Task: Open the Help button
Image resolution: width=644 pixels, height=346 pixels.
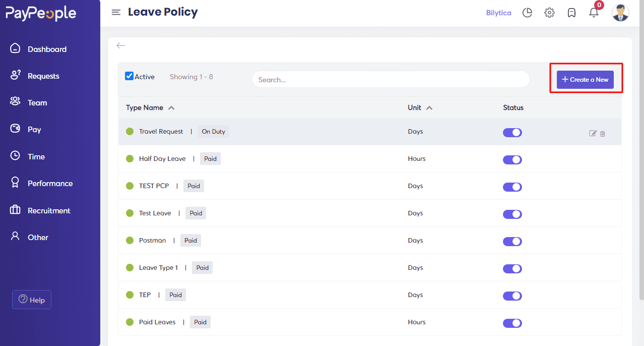Action: click(32, 300)
